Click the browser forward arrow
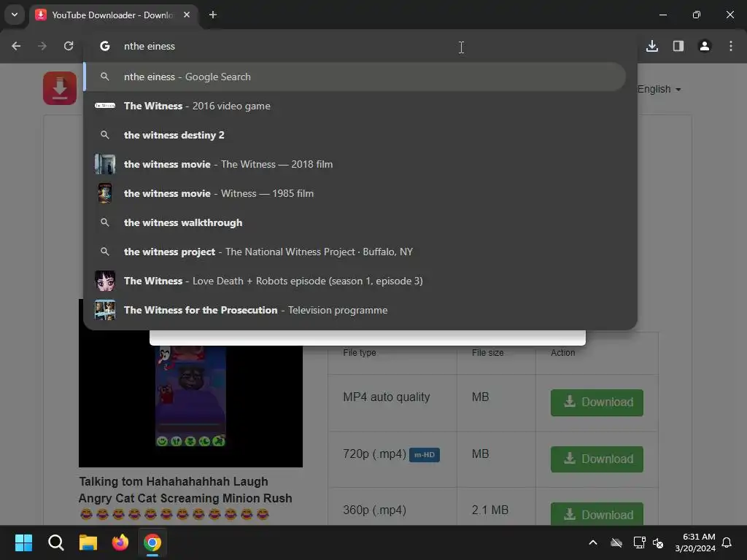 click(42, 46)
